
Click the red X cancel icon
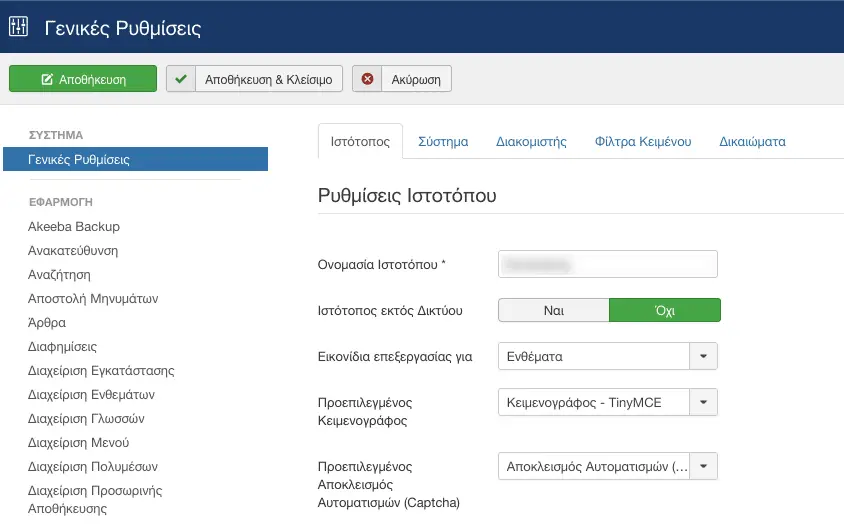click(x=367, y=79)
